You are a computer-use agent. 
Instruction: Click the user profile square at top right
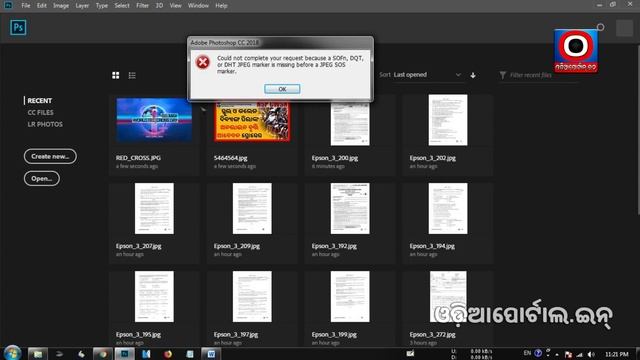pyautogui.click(x=624, y=28)
